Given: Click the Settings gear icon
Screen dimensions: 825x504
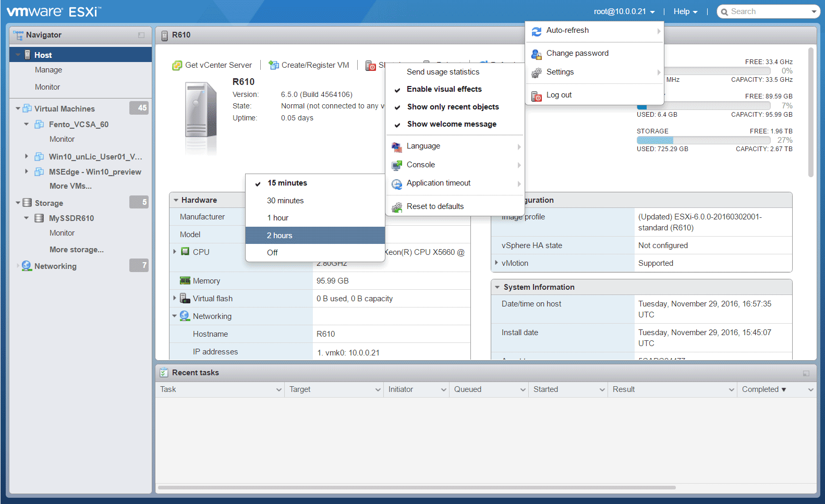Looking at the screenshot, I should coord(537,72).
